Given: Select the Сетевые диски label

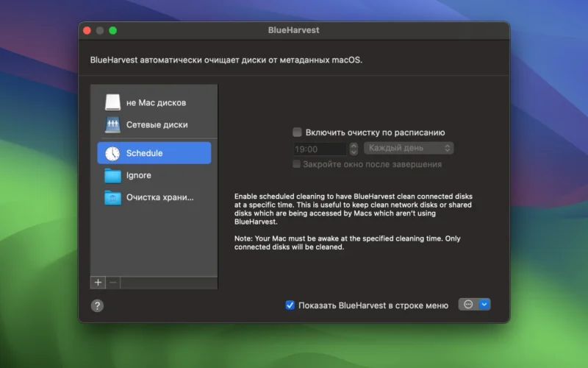Looking at the screenshot, I should click(157, 124).
